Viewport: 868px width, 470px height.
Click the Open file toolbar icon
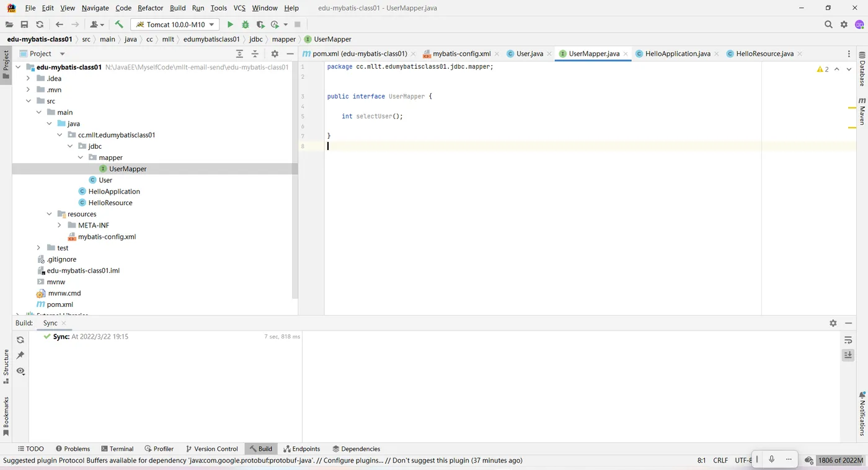9,24
